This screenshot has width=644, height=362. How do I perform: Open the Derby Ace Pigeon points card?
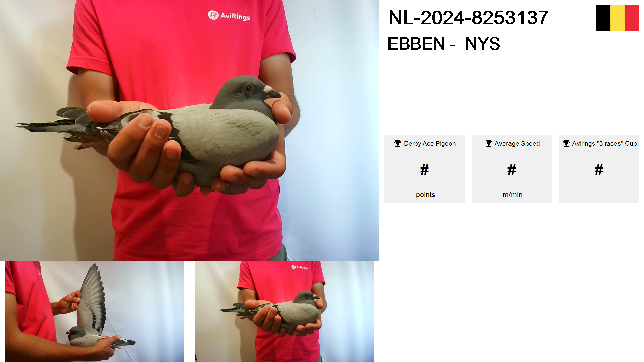click(x=425, y=169)
